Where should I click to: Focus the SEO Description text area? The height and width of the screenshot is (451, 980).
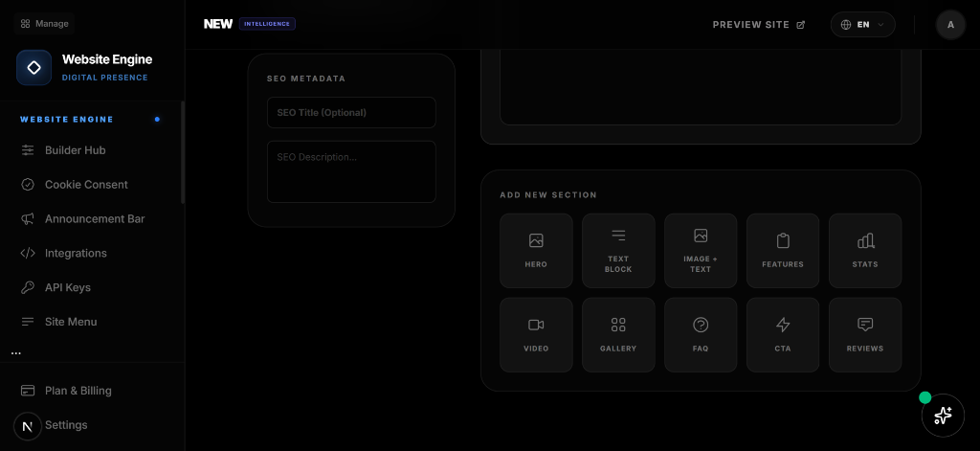351,171
